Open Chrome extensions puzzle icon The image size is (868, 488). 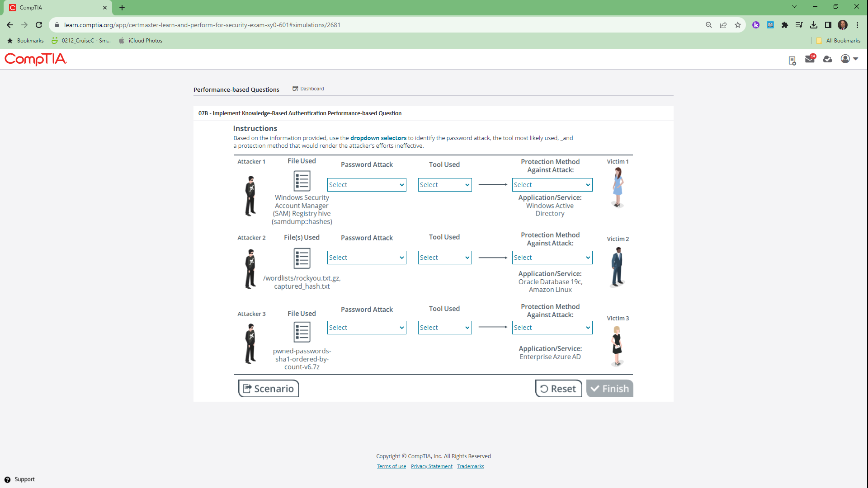tap(785, 25)
